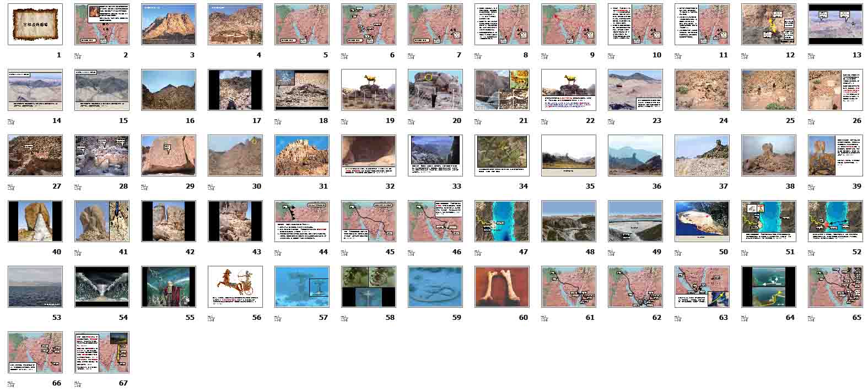Screen dimensions: 868x391
Task: Pick slide 40, the split rock with water
Action: point(35,221)
